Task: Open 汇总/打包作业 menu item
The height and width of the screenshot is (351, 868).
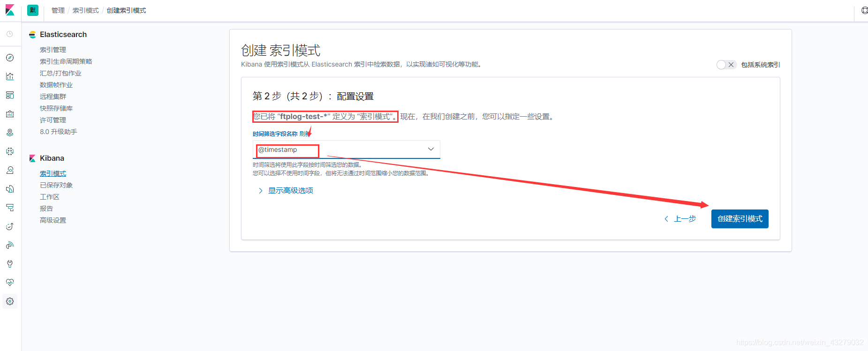Action: [x=60, y=73]
